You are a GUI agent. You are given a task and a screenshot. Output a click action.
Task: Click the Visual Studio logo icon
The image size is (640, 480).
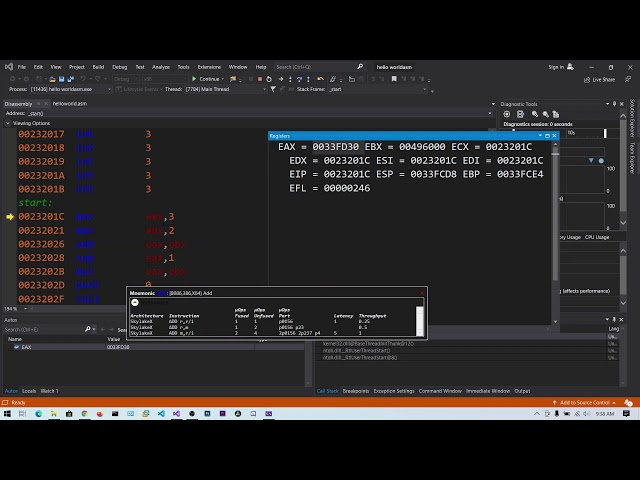click(9, 67)
